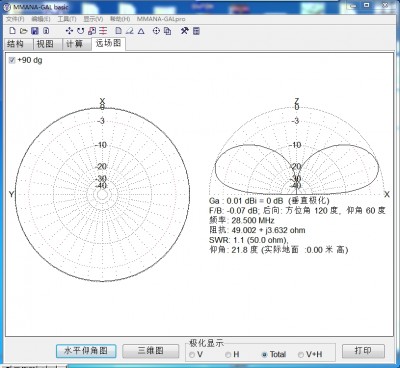Click the crosshair target icon
Screen dimensions: 400x368
(x=156, y=31)
